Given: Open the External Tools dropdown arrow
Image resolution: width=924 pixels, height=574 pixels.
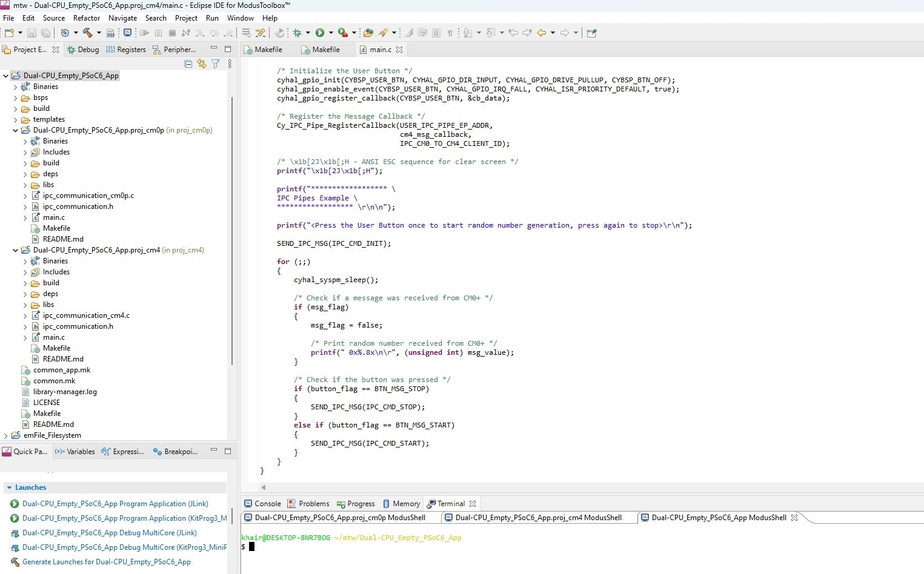Looking at the screenshot, I should [354, 33].
